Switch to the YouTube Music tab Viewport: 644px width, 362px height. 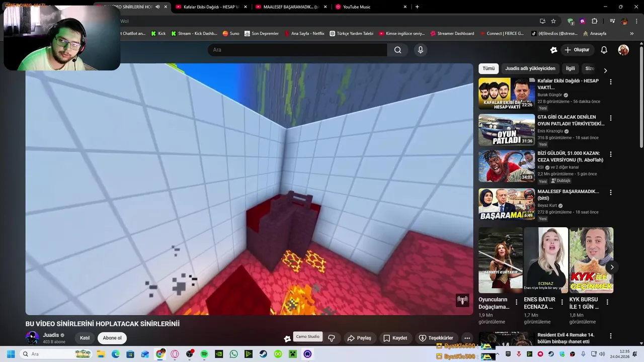(371, 7)
